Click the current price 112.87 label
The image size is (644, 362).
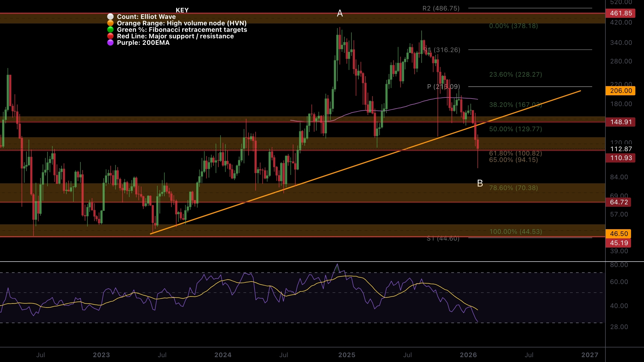click(x=621, y=149)
